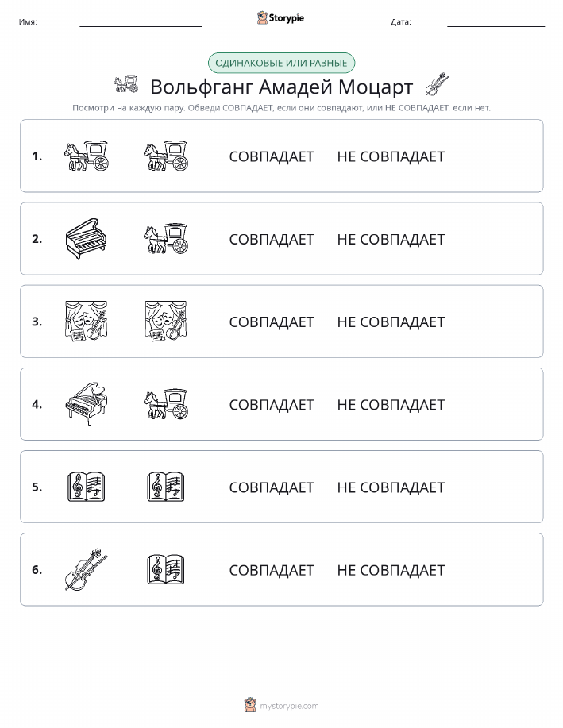Click the carriage icon left of the title
This screenshot has height=728, width=563.
pyautogui.click(x=126, y=83)
